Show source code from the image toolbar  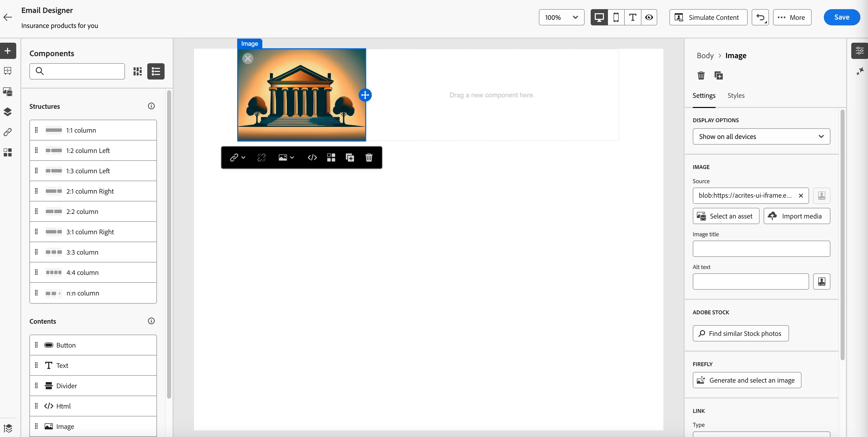(x=312, y=158)
